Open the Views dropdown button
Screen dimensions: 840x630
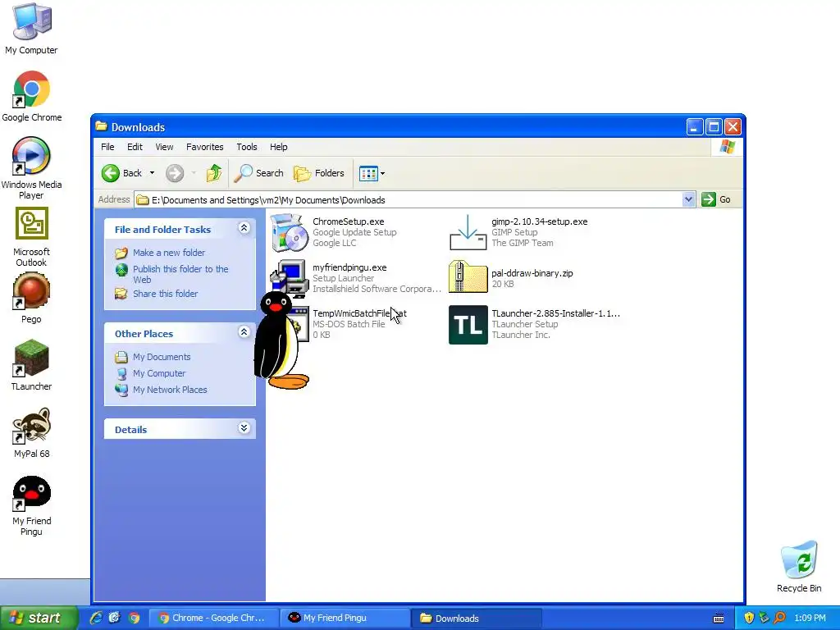[372, 173]
